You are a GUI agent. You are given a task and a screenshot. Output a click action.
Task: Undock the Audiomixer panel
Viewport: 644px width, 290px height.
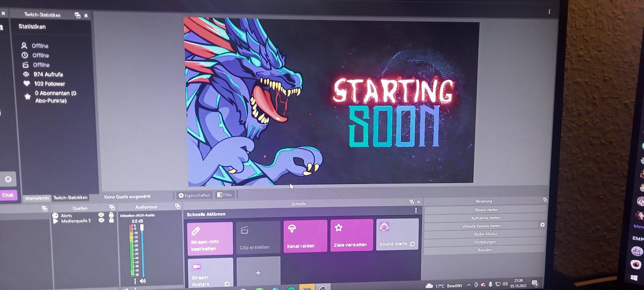[177, 206]
